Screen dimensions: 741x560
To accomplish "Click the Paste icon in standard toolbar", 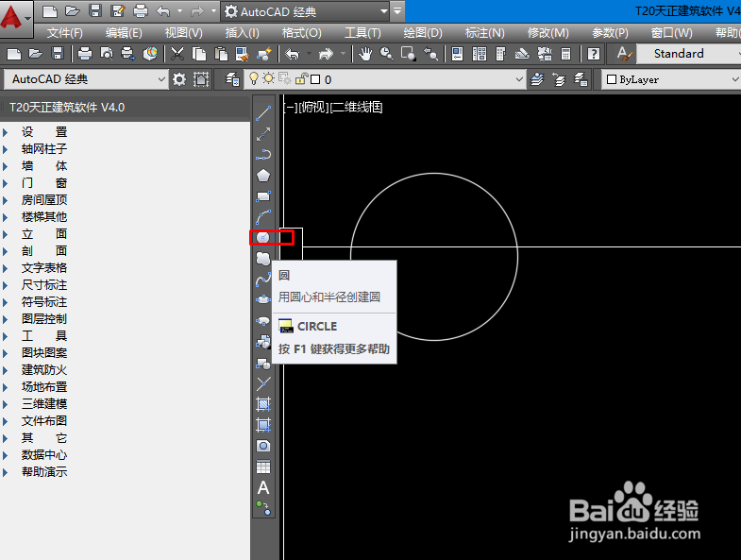I will coord(221,54).
